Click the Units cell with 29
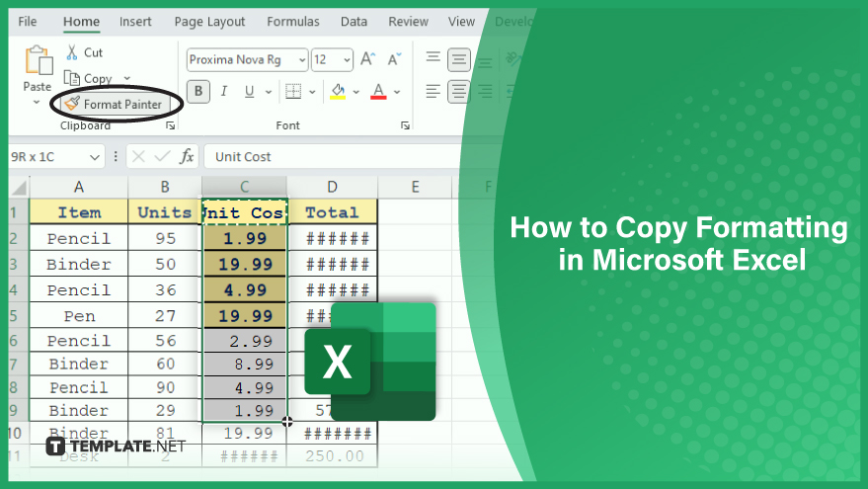 [164, 410]
